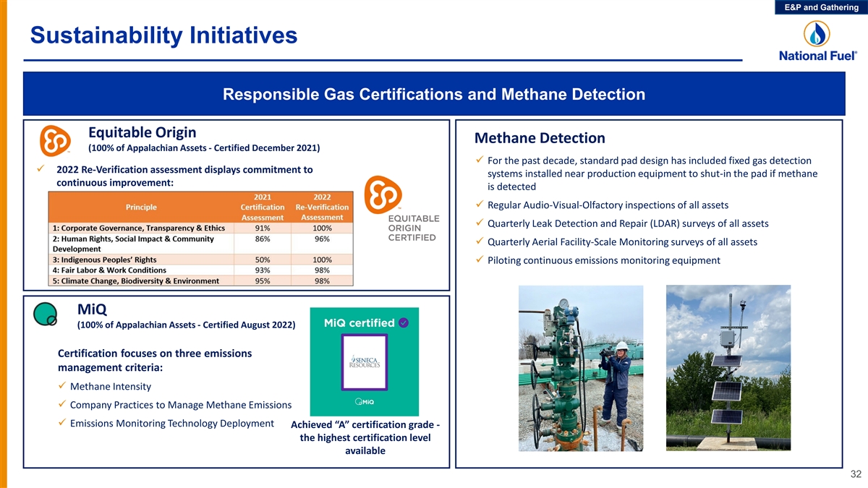Click checkmark beside Quarterly Leak Detection and Repair
Viewport: 868px width, 488px height.
click(480, 223)
